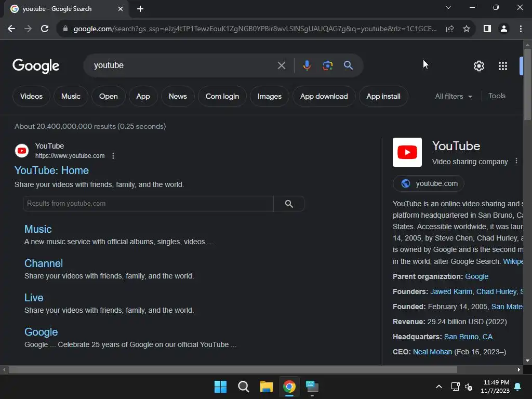This screenshot has width=532, height=399.
Task: Click the horizontal scrollbar thumb
Action: (x=233, y=369)
